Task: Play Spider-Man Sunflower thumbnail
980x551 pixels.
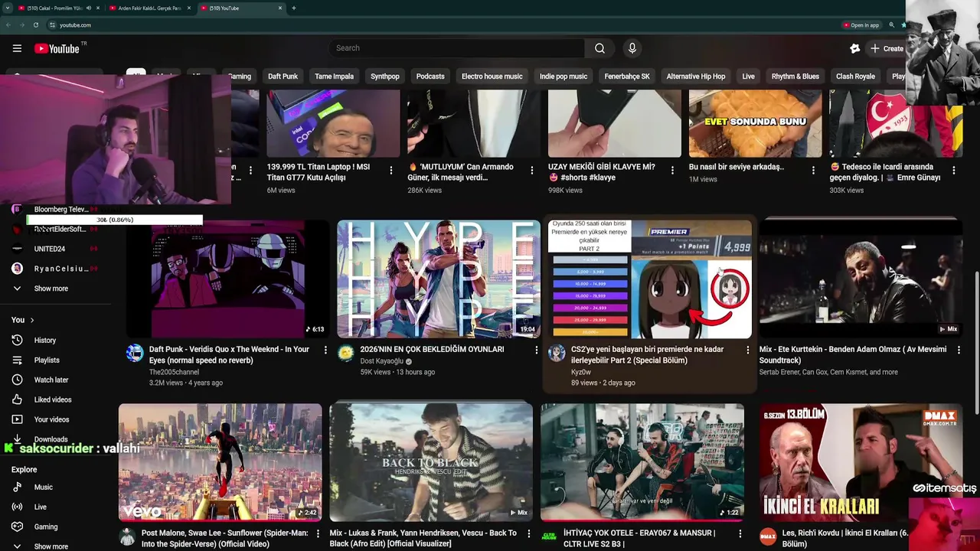Action: pos(220,462)
